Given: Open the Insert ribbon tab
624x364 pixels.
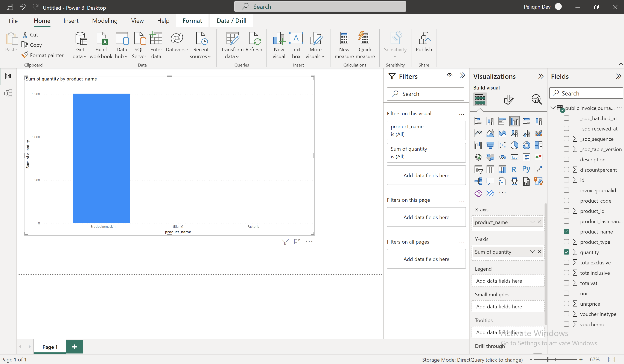Looking at the screenshot, I should point(71,21).
